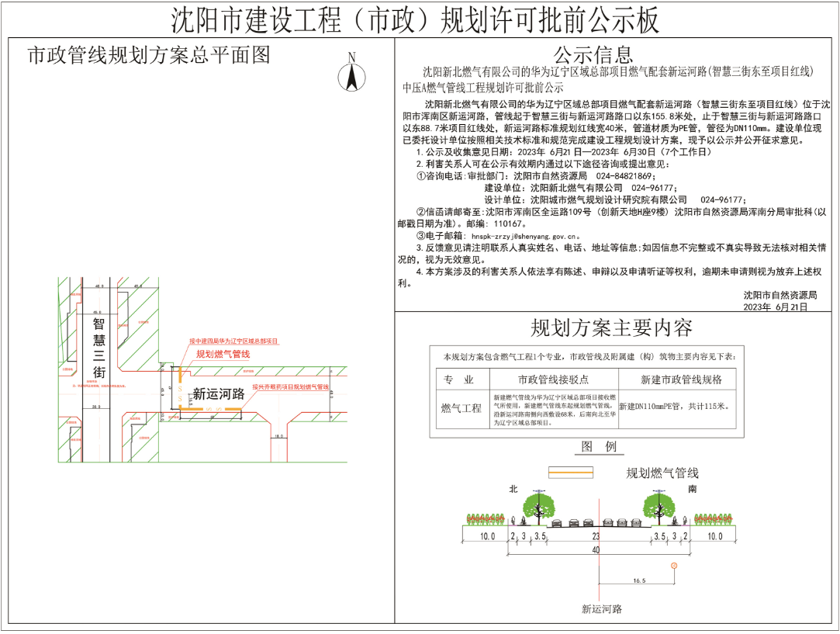This screenshot has height=634, width=840.
Task: Click the total width dimension 40
Action: pos(596,549)
